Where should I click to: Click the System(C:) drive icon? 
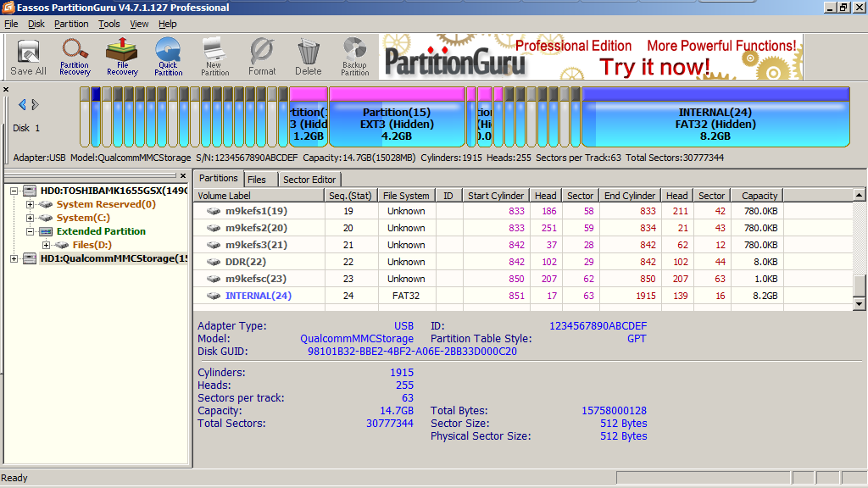[46, 218]
